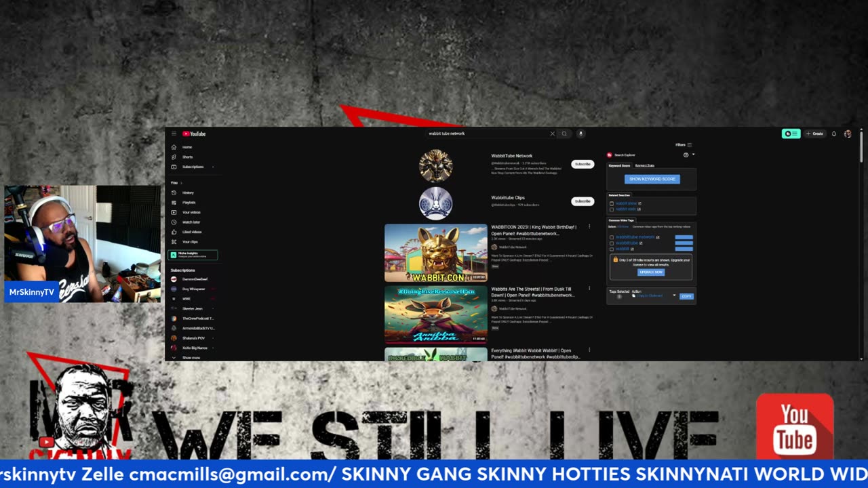Open WabbitTube Network channel avatar
The width and height of the screenshot is (868, 488).
pyautogui.click(x=435, y=165)
